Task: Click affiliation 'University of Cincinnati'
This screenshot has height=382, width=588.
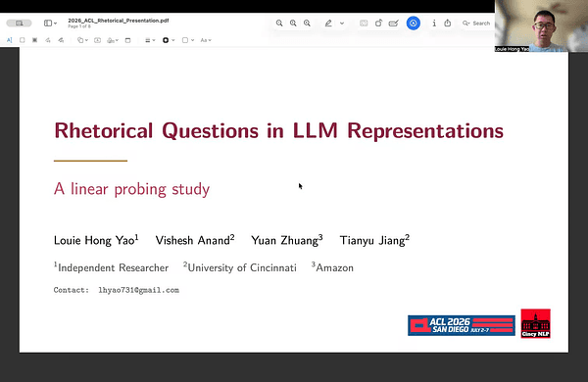Action: pyautogui.click(x=242, y=267)
